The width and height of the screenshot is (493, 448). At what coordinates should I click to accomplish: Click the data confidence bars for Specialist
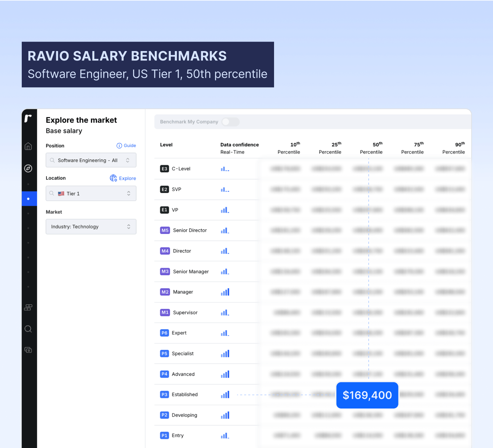(225, 353)
